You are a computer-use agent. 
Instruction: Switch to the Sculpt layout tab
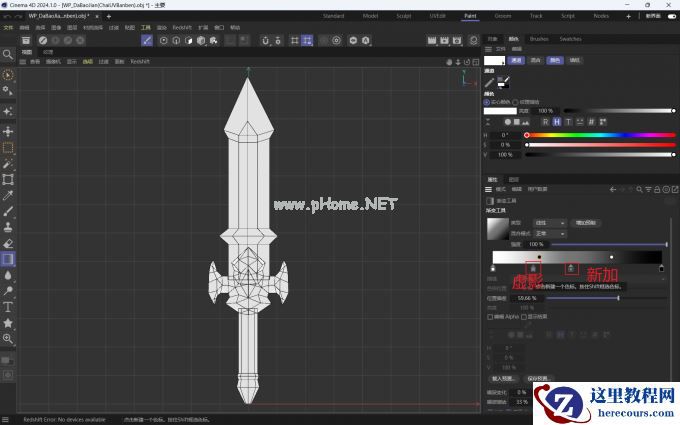[x=404, y=16]
